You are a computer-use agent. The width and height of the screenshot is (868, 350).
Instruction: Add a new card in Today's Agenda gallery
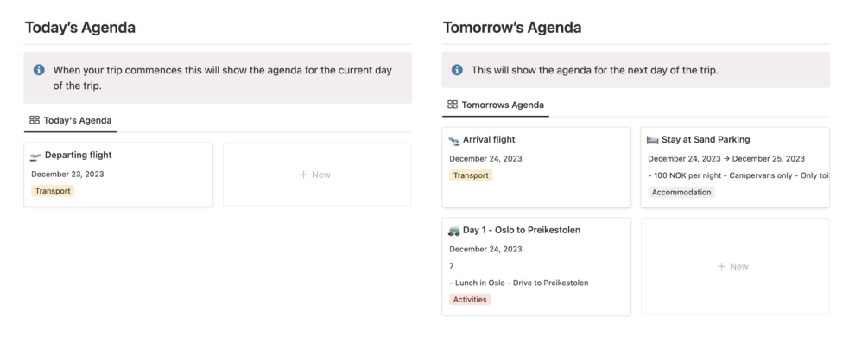(316, 175)
